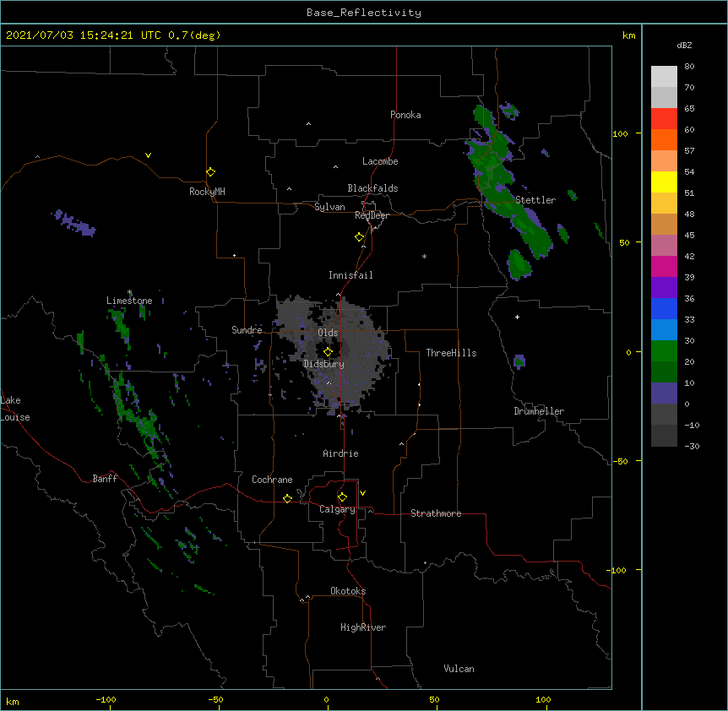
Task: Click the Sundre town label
Action: (x=247, y=330)
